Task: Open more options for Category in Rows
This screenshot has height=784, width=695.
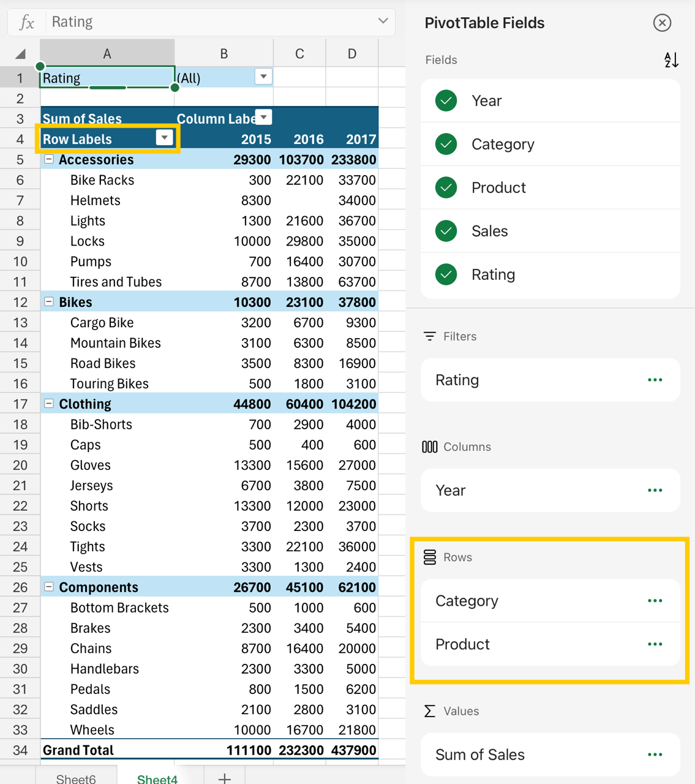Action: [x=655, y=601]
